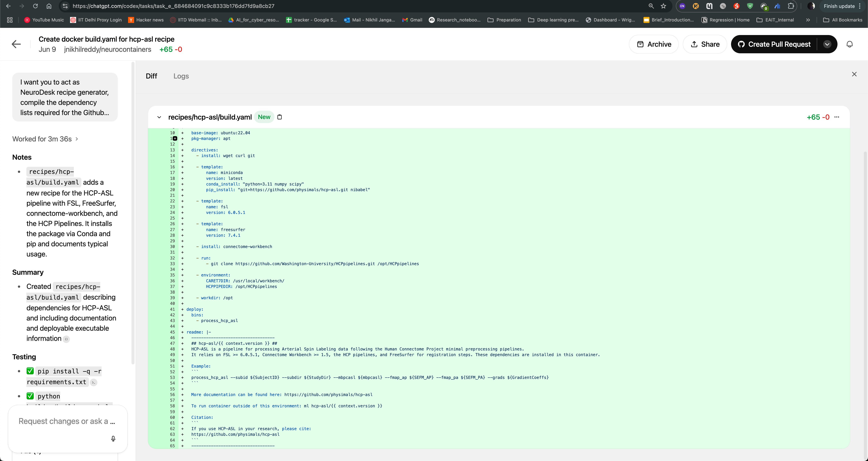This screenshot has width=868, height=461.
Task: Copy the build.yaml file name icon
Action: point(279,117)
